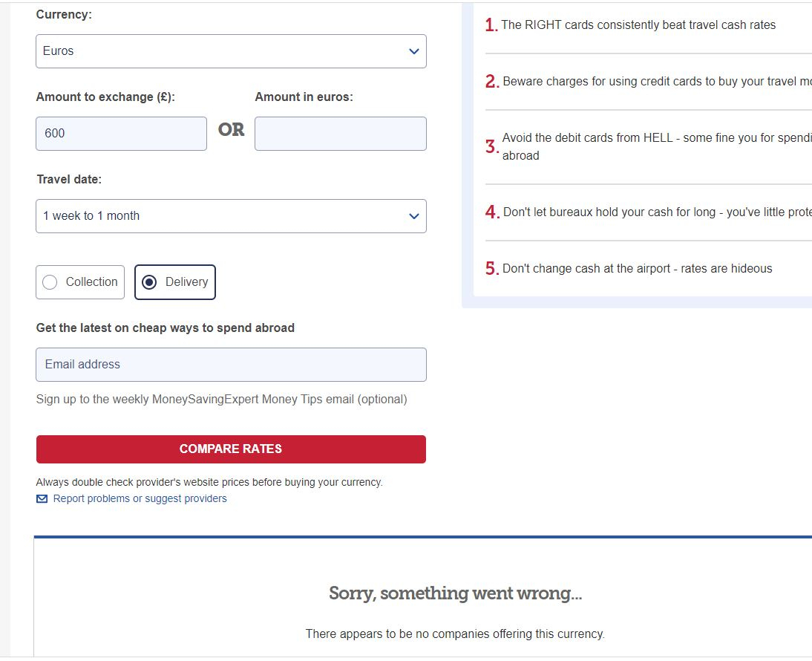Image resolution: width=812 pixels, height=661 pixels.
Task: Open tip 4 about bureaux holding cash
Action: (657, 212)
